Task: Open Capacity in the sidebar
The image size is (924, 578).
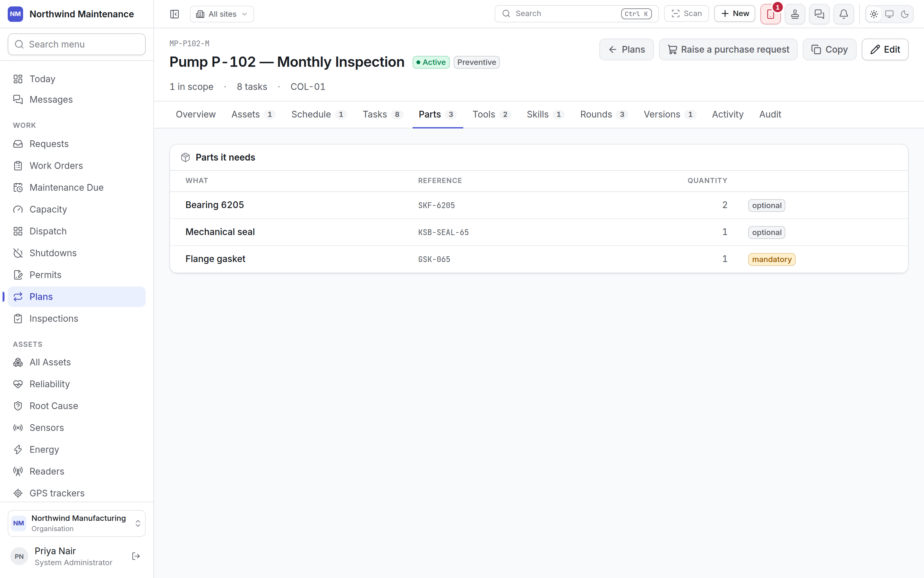Action: click(x=77, y=209)
